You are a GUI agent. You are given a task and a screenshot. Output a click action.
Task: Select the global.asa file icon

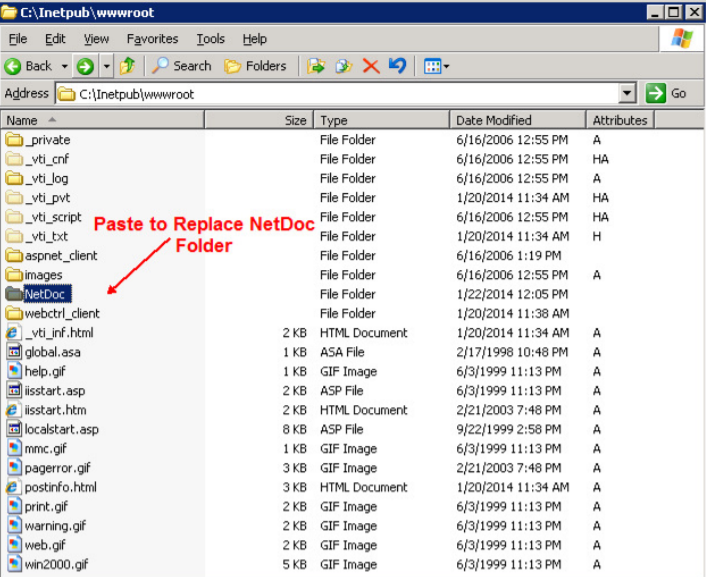(x=14, y=352)
